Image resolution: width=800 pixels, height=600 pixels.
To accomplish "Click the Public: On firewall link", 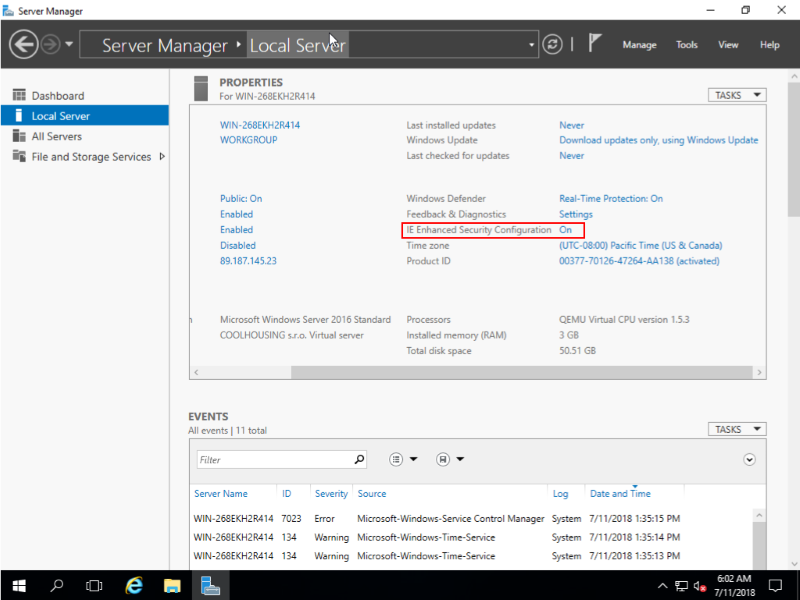I will pyautogui.click(x=241, y=198).
